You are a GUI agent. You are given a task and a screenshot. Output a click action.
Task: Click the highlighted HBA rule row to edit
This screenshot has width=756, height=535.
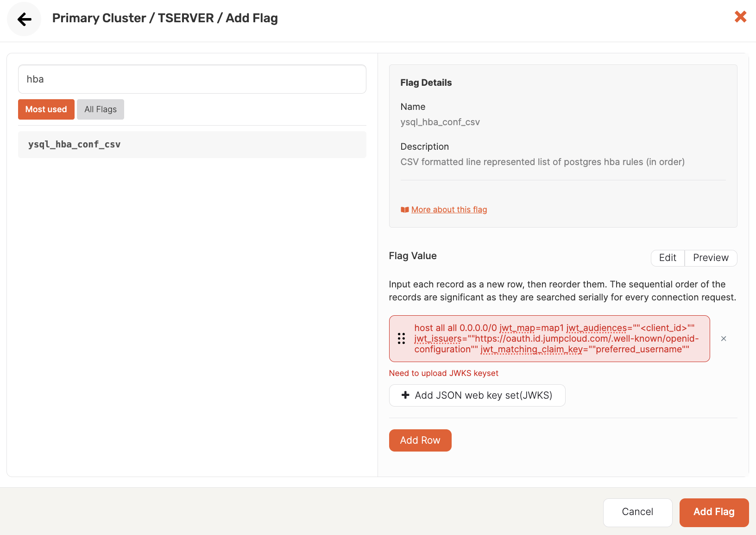(549, 338)
